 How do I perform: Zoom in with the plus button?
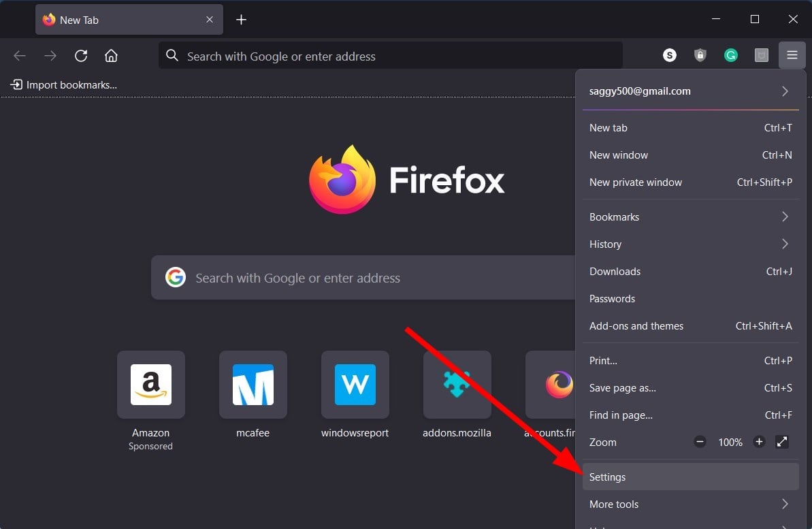tap(759, 442)
